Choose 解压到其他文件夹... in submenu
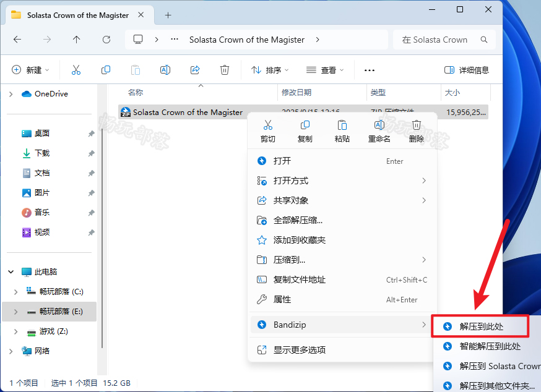Viewport: 541px width, 392px height. (487, 385)
